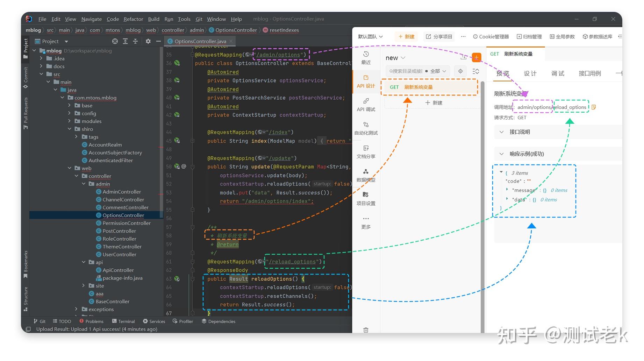Screen dimensions: 644x361
Task: Collapse the 响应示例(成功) section
Action: (501, 154)
